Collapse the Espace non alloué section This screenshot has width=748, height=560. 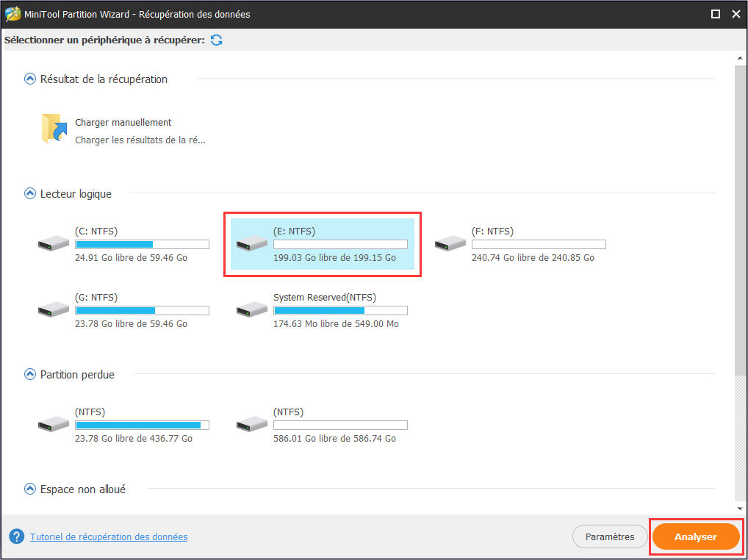(30, 489)
